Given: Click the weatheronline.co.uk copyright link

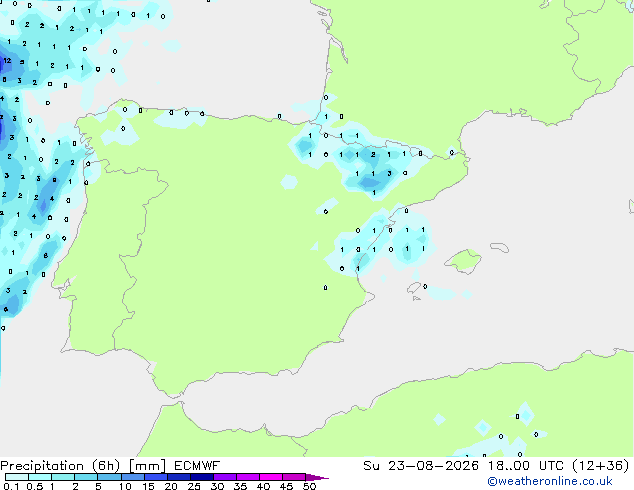Looking at the screenshot, I should tap(550, 481).
